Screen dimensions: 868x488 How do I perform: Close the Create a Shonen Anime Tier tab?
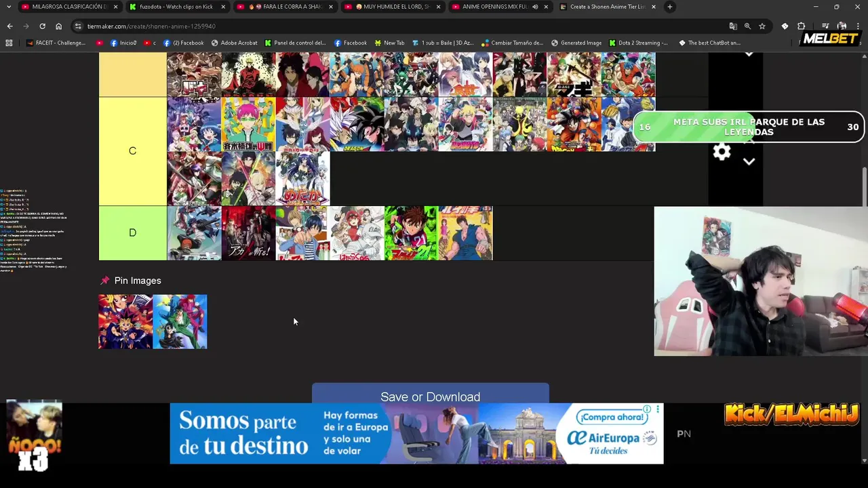click(x=653, y=7)
